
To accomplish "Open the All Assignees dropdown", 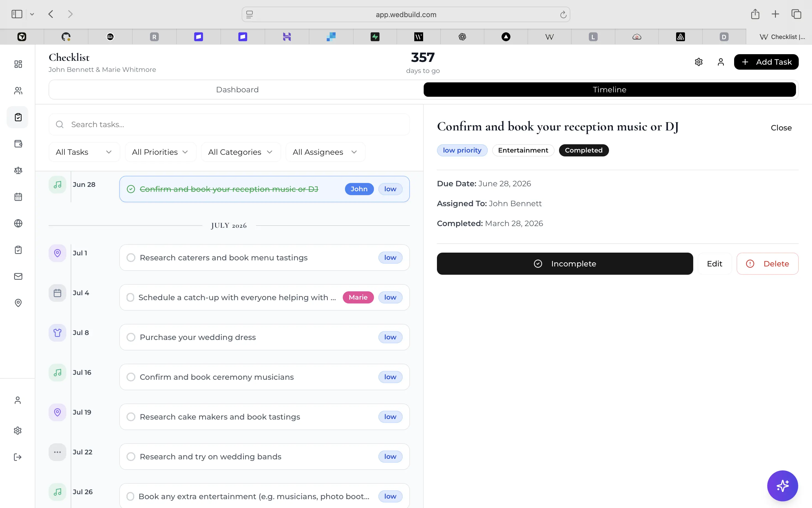I will [x=325, y=152].
